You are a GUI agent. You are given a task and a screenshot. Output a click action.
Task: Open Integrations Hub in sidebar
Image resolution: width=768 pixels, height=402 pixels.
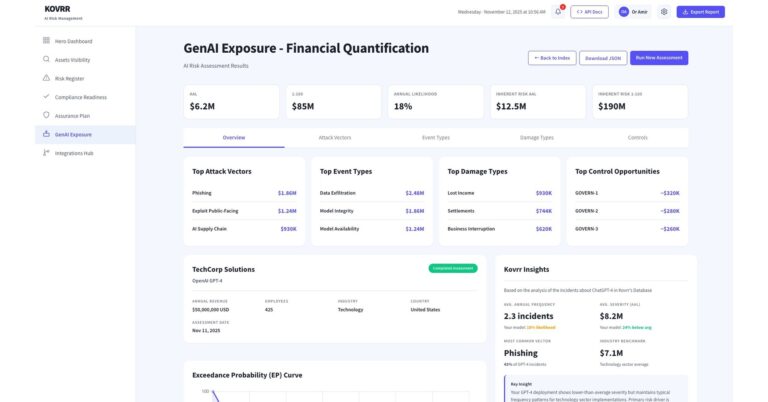(85, 153)
